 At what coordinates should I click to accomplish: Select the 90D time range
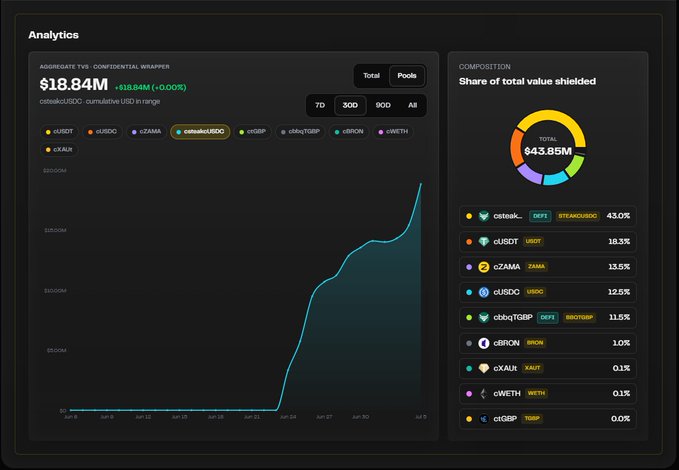pos(383,105)
